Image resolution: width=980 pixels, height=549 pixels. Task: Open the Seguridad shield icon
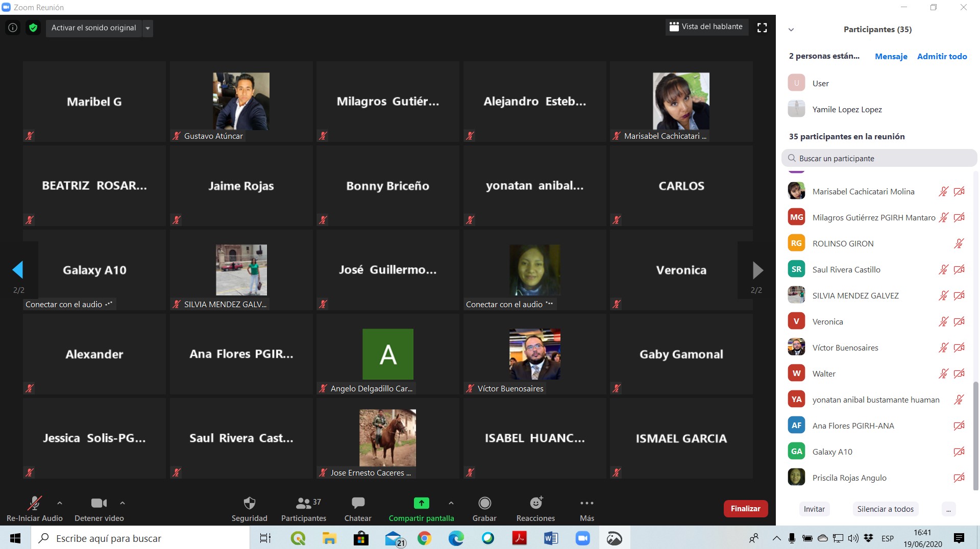(x=249, y=504)
